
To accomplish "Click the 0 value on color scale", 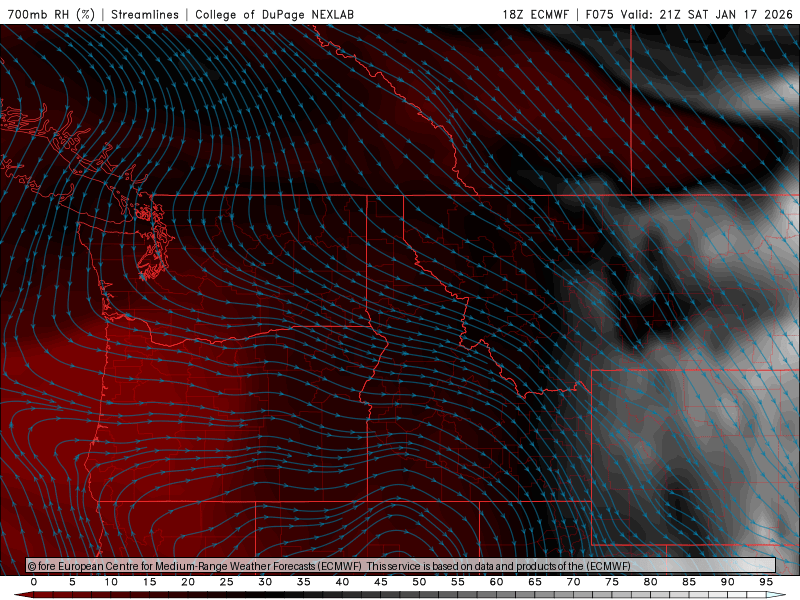I will 34,582.
